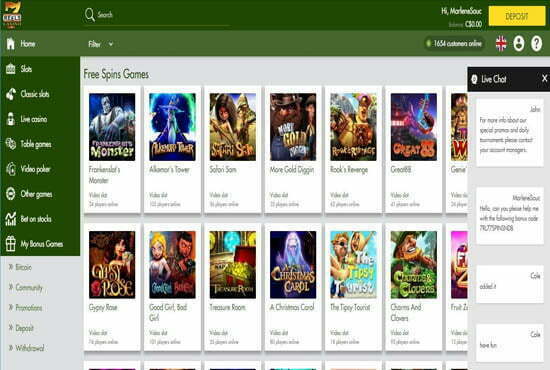Open the help question mark icon
The image size is (550, 370).
point(537,44)
